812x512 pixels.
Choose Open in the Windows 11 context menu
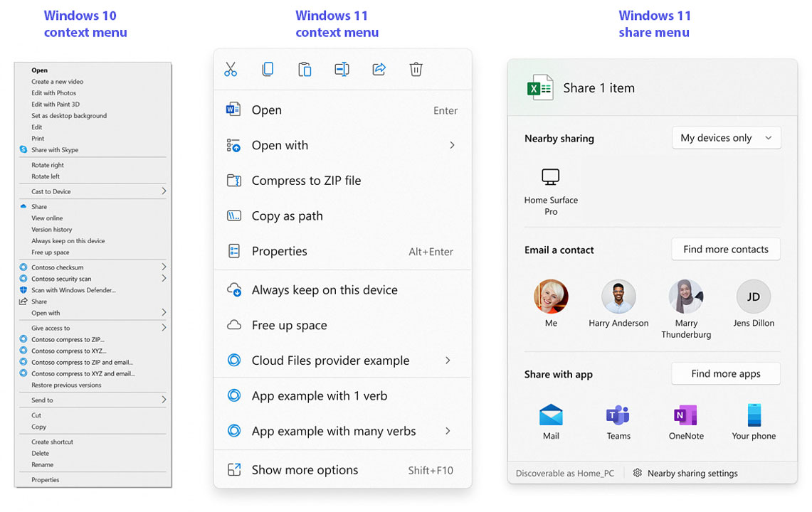342,110
